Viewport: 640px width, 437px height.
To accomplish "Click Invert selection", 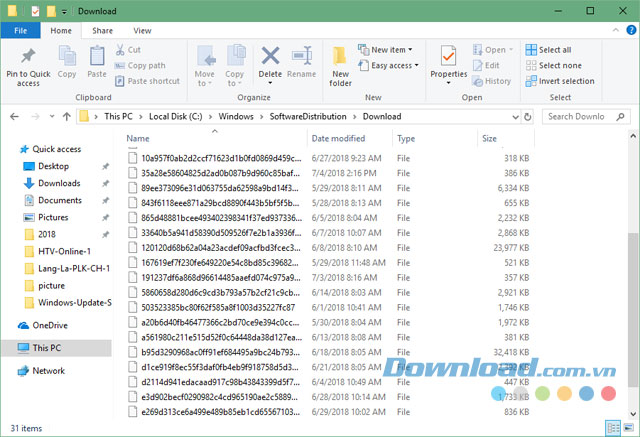I will 560,81.
